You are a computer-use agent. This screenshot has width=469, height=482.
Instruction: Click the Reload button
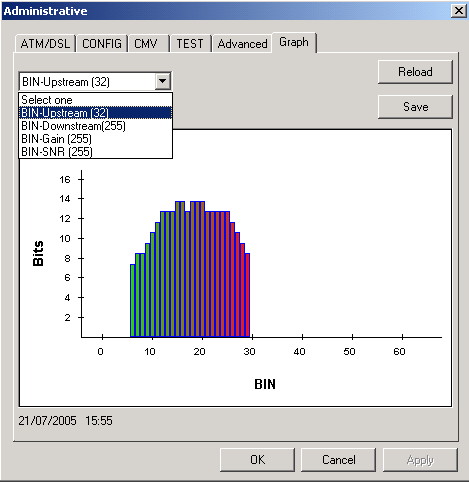tap(415, 72)
